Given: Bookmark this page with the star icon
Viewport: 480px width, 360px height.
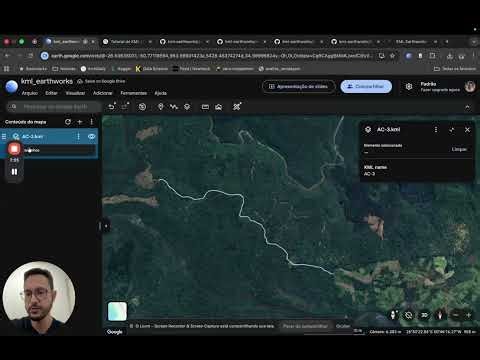Looking at the screenshot, I should [393, 56].
